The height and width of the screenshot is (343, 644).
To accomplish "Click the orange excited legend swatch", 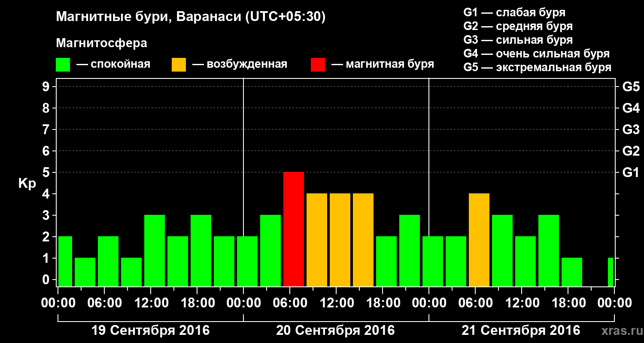I will click(179, 65).
